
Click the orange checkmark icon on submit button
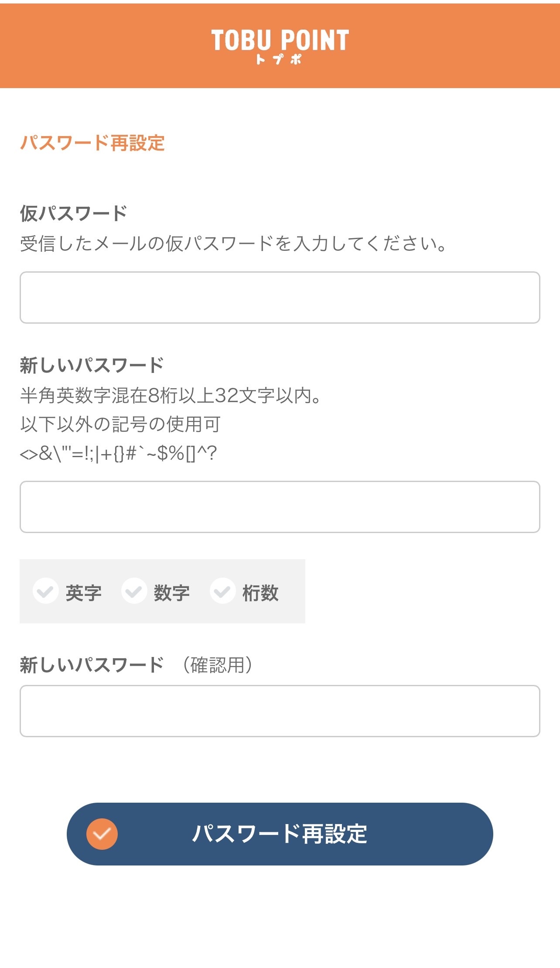click(102, 834)
